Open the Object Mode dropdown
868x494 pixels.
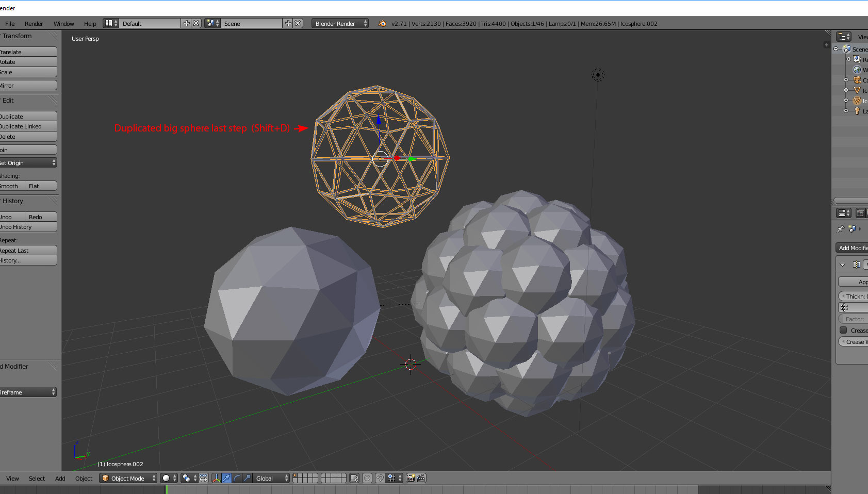tap(127, 478)
